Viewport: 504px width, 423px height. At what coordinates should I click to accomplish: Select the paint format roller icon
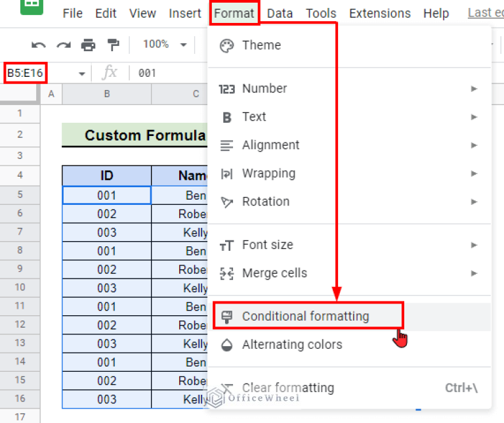click(113, 45)
